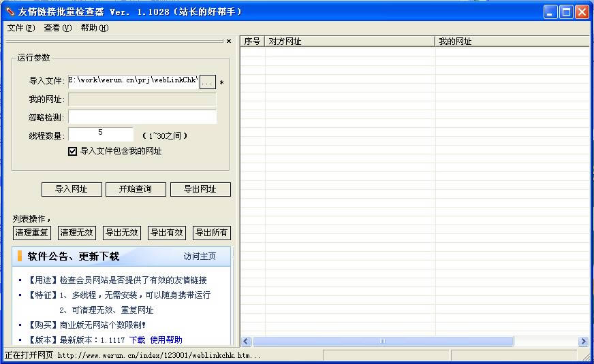The height and width of the screenshot is (364, 594).
Task: Sort by 序号 column header
Action: click(252, 42)
